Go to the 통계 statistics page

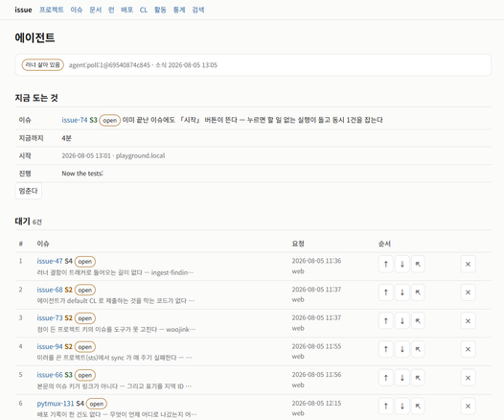[179, 10]
